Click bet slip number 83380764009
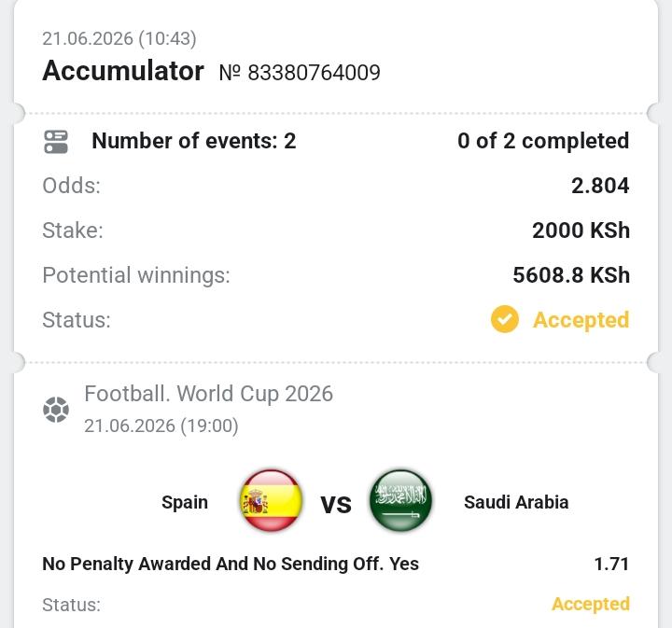Screen dimensions: 672x628 point(300,73)
